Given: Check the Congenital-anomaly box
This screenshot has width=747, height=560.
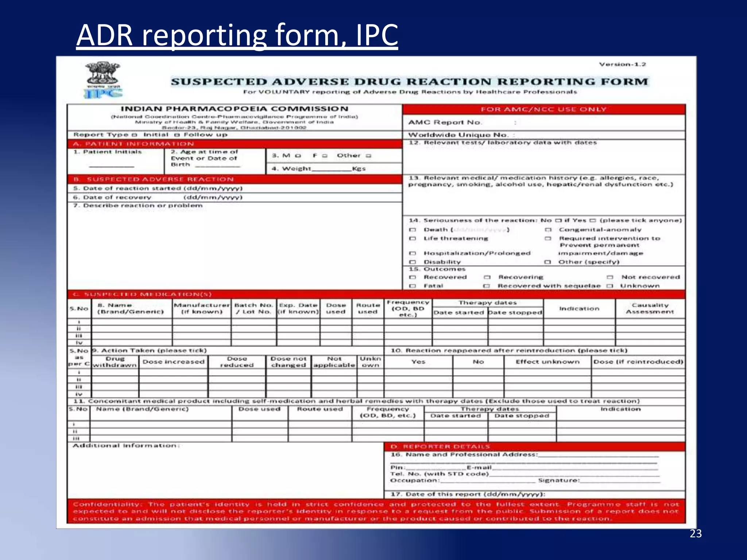Looking at the screenshot, I should click(x=548, y=230).
